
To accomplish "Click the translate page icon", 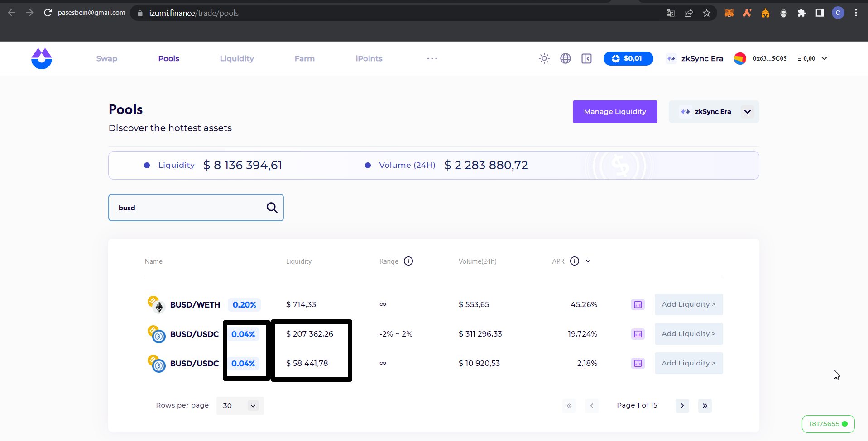I will (671, 13).
